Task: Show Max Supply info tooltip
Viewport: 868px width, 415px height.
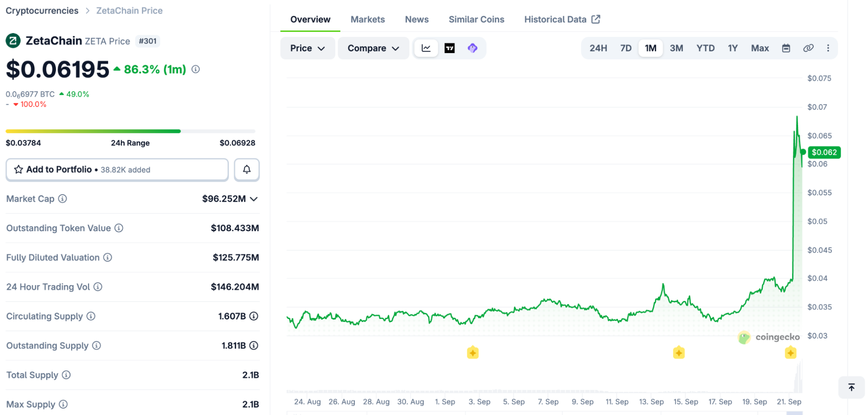Action: pos(63,404)
